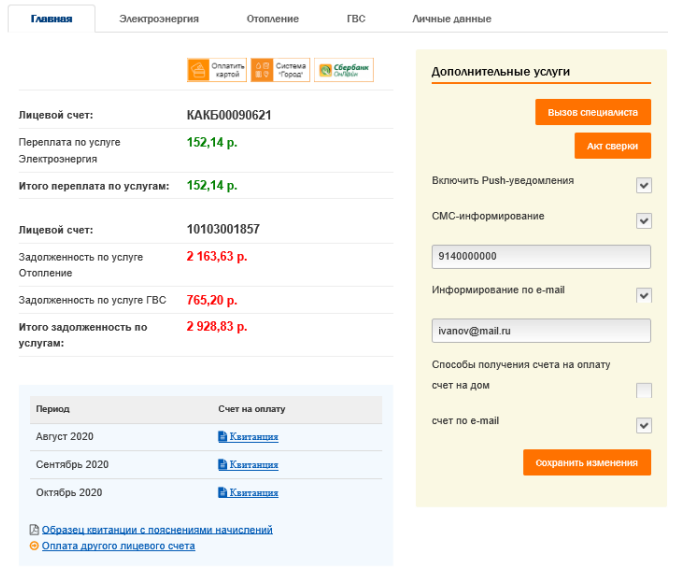
Task: Switch to the Электроэнергия tab
Action: point(158,19)
